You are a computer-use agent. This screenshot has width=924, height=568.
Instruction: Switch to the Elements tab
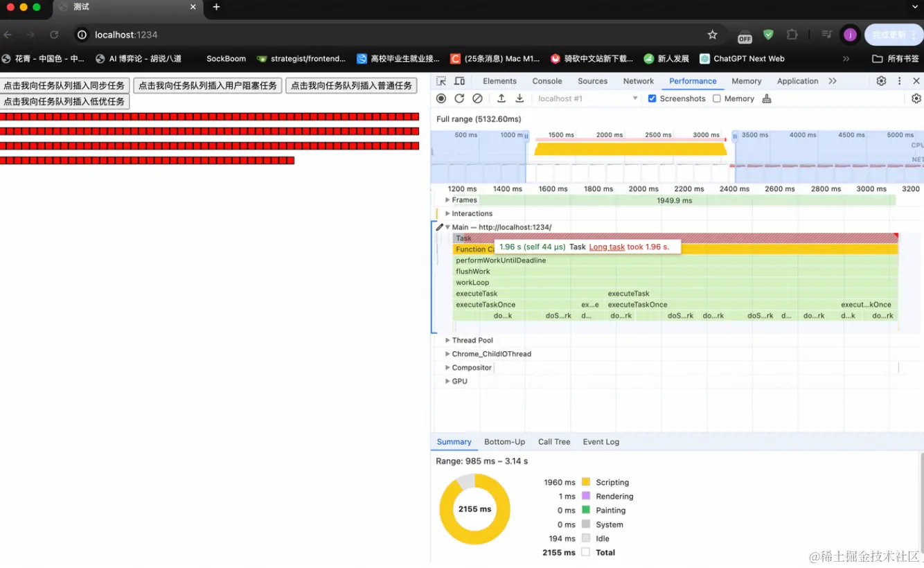click(x=499, y=81)
